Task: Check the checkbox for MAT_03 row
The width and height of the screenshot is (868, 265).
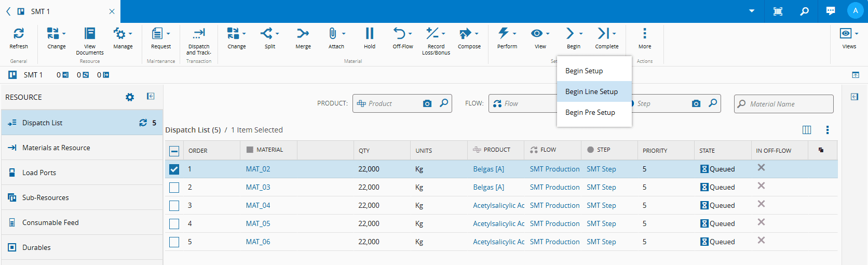Action: [x=174, y=188]
